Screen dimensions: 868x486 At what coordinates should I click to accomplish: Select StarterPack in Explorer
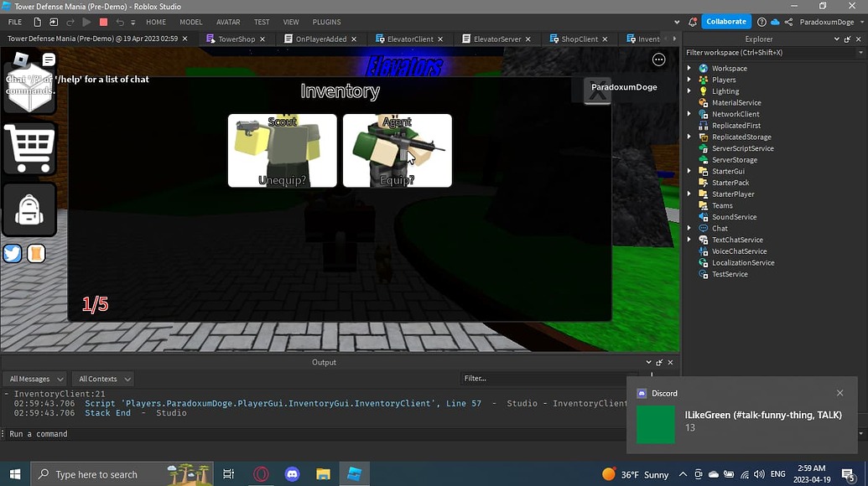coord(730,183)
